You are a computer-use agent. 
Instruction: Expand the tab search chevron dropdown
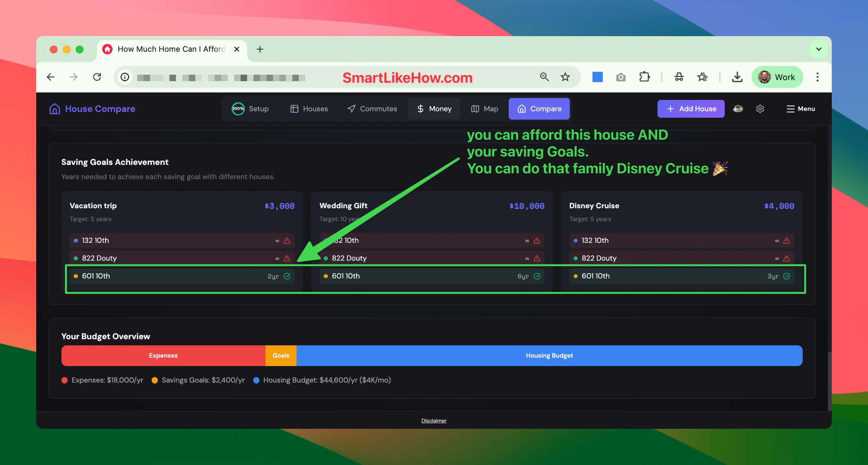(x=819, y=49)
